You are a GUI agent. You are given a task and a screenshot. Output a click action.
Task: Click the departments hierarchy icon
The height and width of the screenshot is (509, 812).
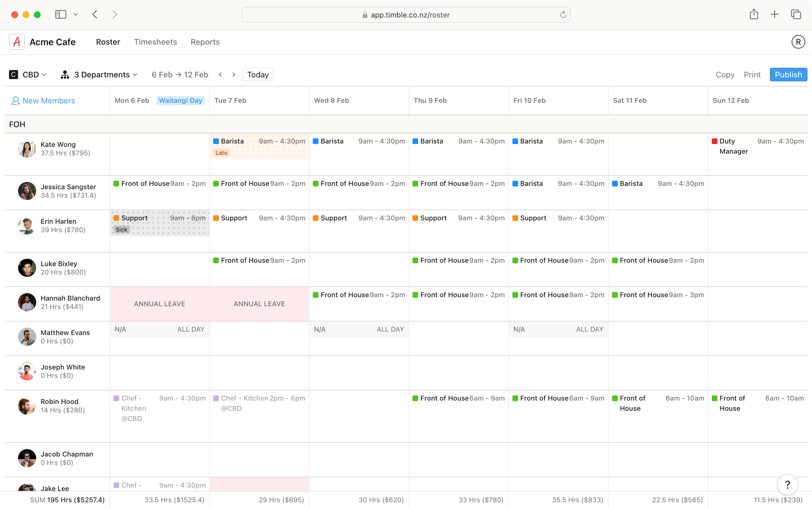pos(64,74)
